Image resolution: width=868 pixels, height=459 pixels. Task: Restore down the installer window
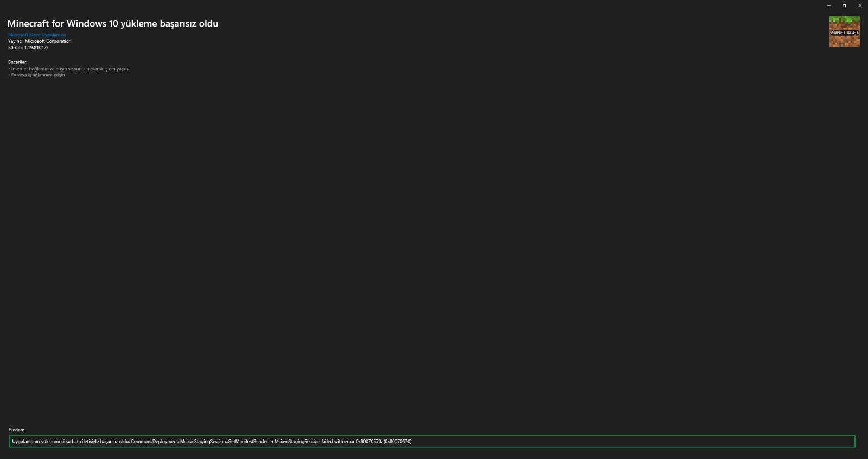tap(844, 5)
